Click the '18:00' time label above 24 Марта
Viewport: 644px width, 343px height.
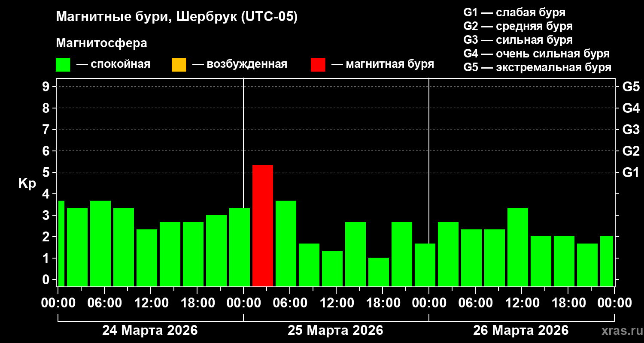[x=197, y=303]
